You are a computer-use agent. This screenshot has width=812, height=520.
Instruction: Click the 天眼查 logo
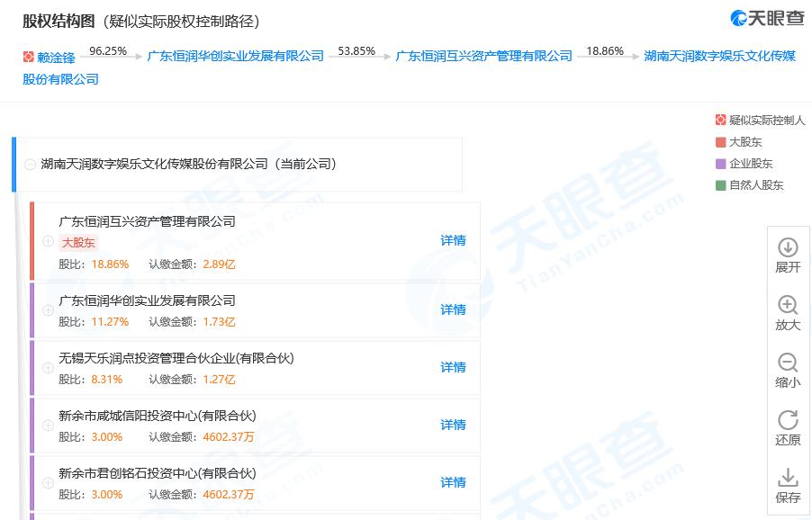[x=767, y=18]
